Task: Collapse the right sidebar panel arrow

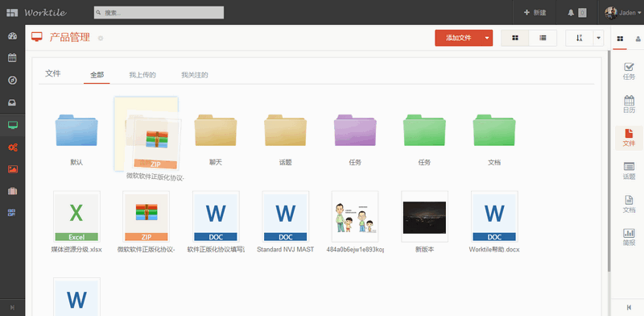Action: [x=629, y=307]
